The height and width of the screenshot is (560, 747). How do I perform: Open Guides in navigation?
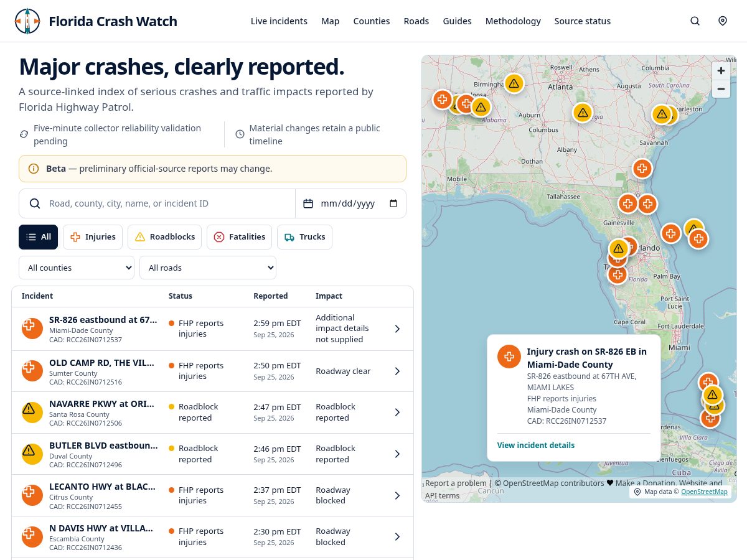point(457,21)
